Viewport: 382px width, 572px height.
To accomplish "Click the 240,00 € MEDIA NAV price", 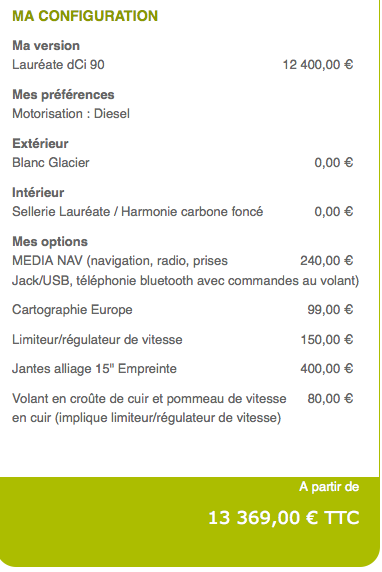I will coord(327,260).
